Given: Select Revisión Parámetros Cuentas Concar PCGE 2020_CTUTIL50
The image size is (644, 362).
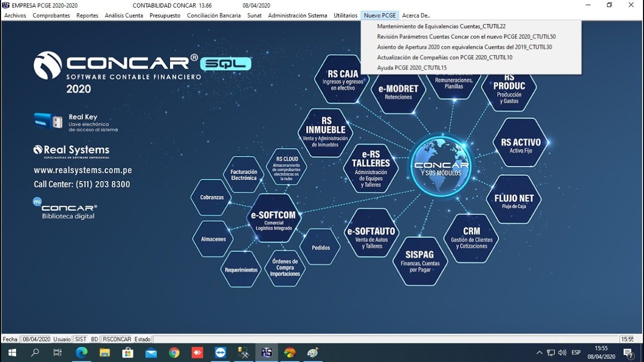Looking at the screenshot, I should [471, 37].
